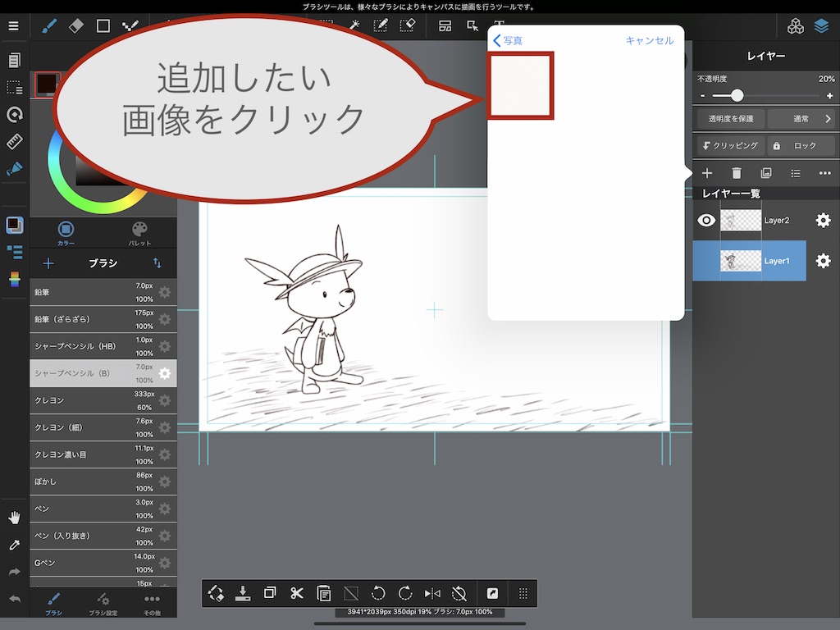Delete layer with the trash icon
The height and width of the screenshot is (630, 840).
point(736,173)
